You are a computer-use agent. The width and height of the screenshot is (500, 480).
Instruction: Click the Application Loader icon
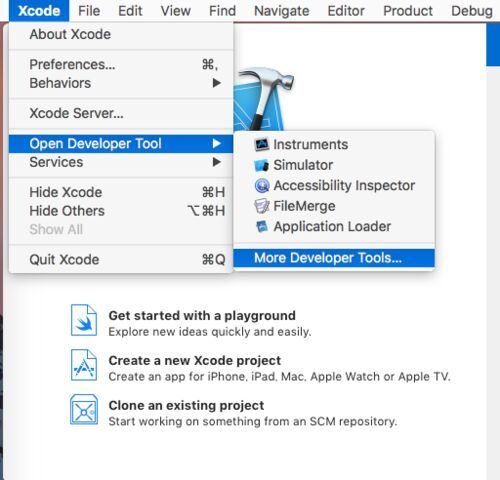click(262, 227)
